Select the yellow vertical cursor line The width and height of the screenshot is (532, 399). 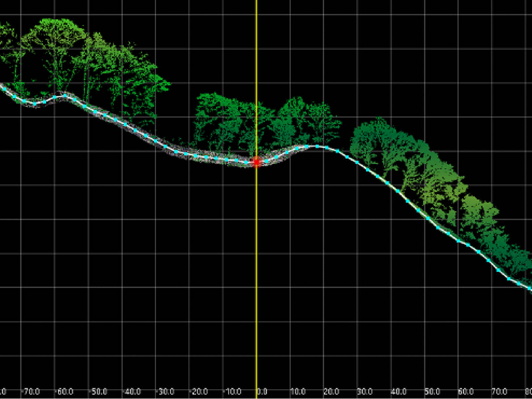click(x=256, y=199)
